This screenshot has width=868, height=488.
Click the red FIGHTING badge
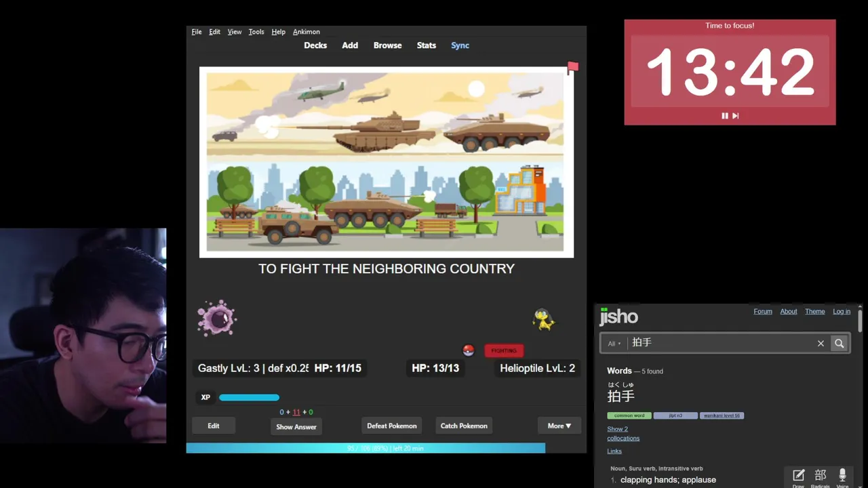tap(504, 350)
